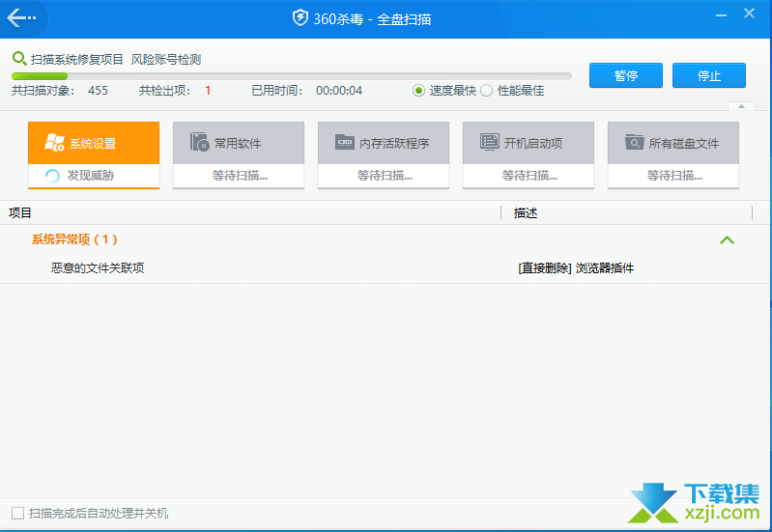Close the 360杀毒 window
The height and width of the screenshot is (532, 772).
[x=750, y=14]
